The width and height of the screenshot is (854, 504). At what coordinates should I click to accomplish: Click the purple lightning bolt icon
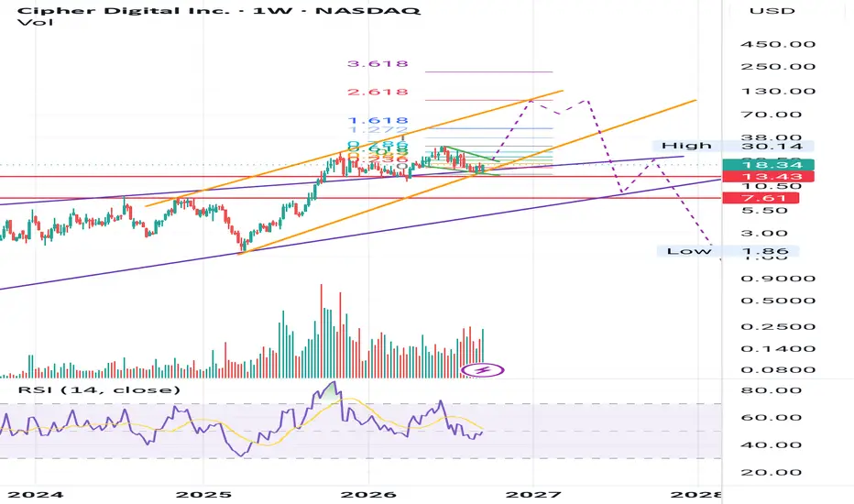click(483, 370)
